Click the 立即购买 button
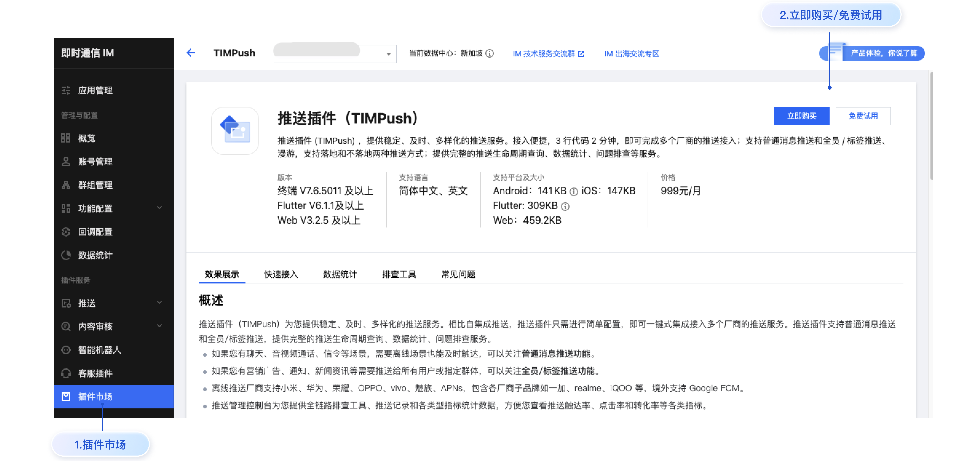 [x=802, y=116]
